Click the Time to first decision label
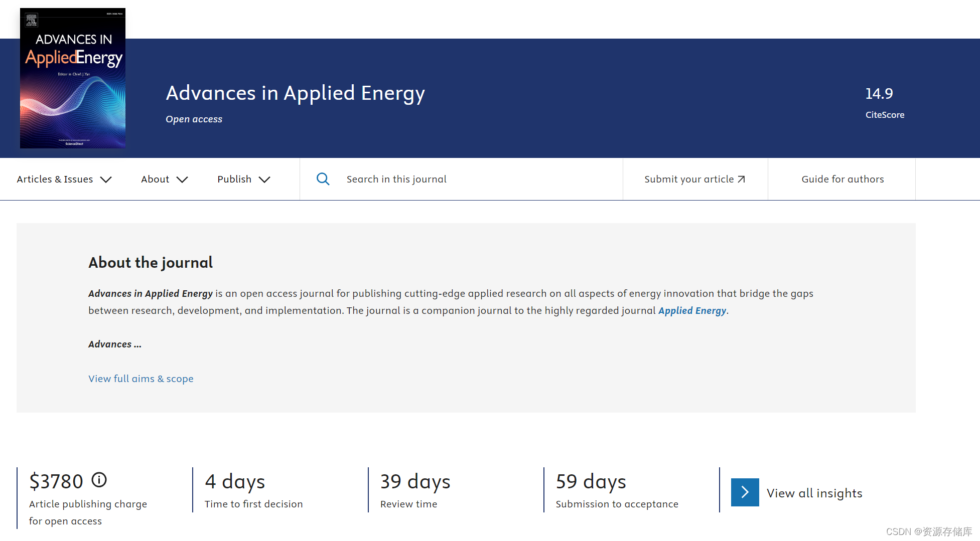Viewport: 980px width, 541px height. coord(253,504)
